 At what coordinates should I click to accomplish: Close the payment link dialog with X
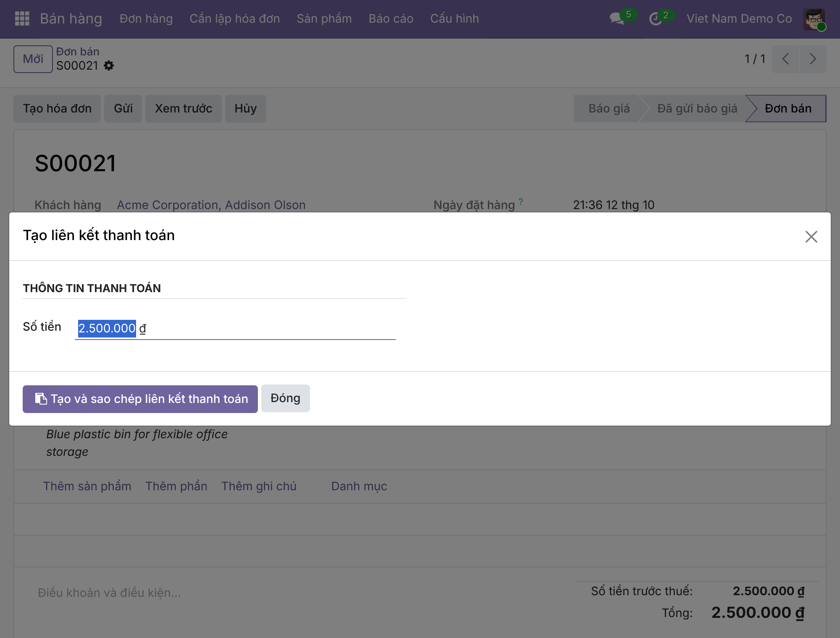(x=811, y=237)
